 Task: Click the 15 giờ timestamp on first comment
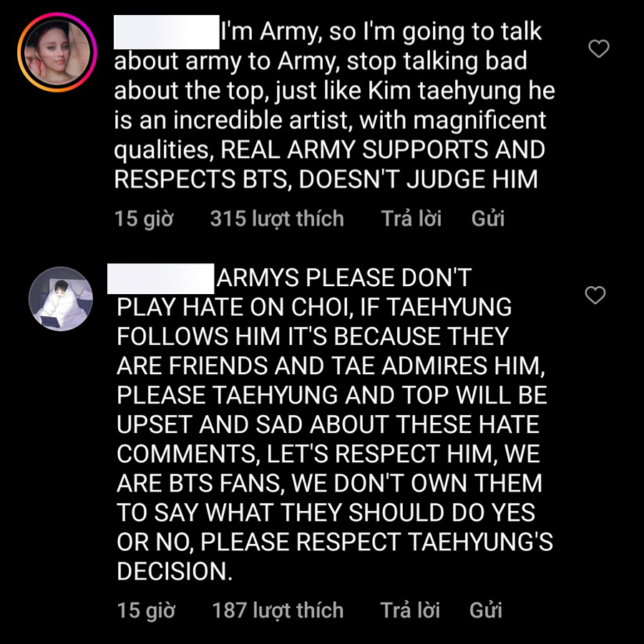(x=143, y=218)
